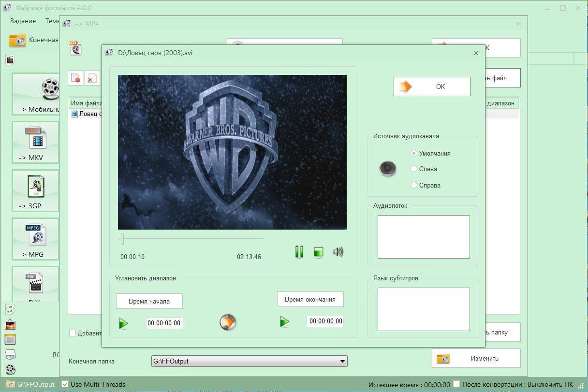This screenshot has width=588, height=392.
Task: Open G:\FFOutput folder in status bar
Action: coord(30,384)
